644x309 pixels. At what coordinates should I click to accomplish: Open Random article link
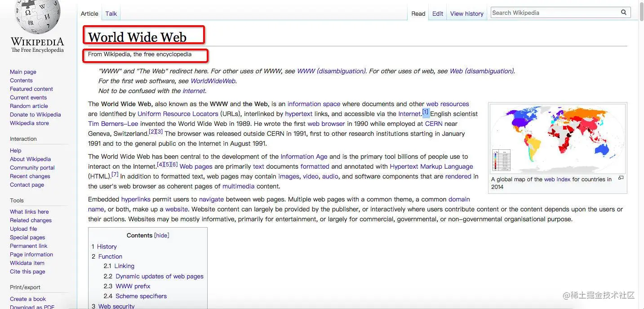pyautogui.click(x=29, y=106)
